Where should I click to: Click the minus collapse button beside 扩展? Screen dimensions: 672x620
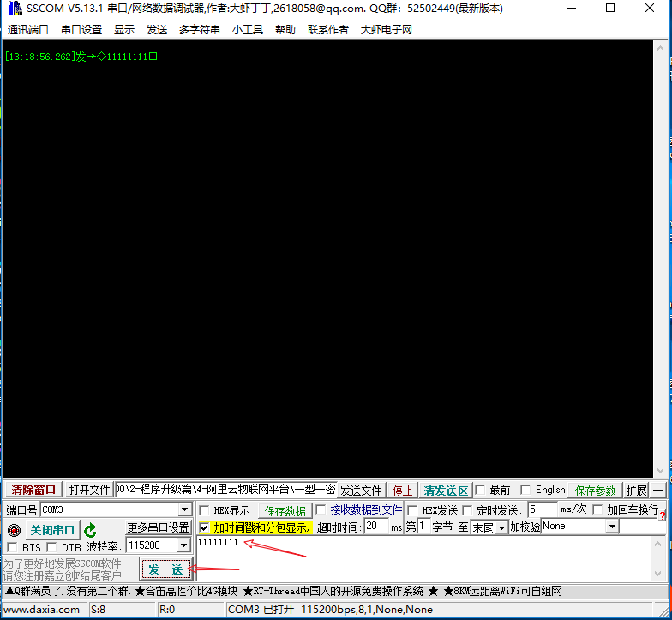tap(658, 491)
